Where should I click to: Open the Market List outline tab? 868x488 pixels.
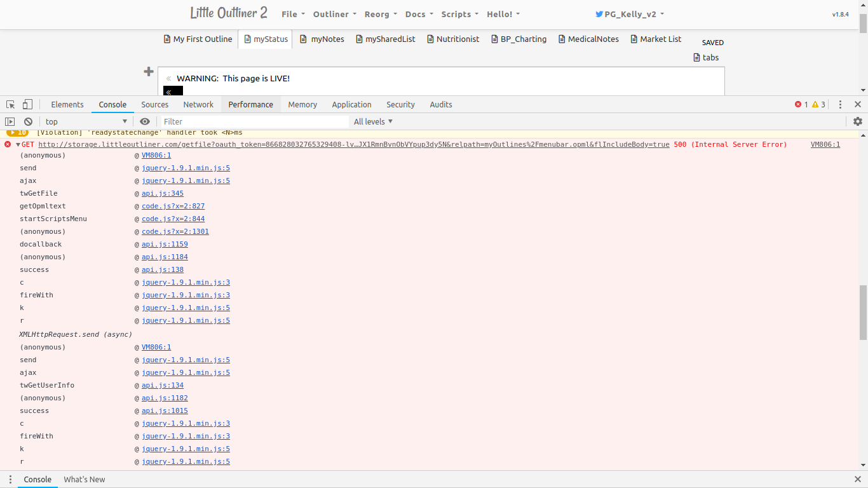tap(656, 39)
